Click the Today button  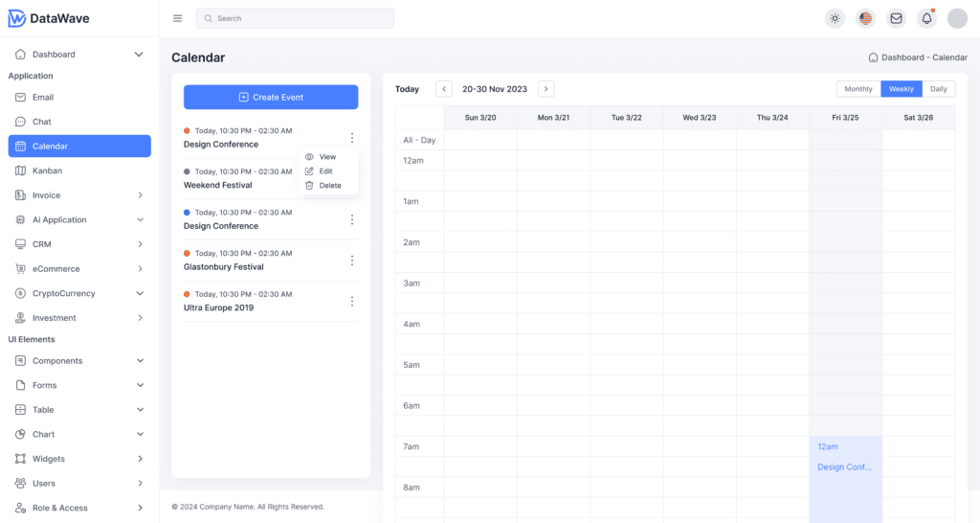407,89
